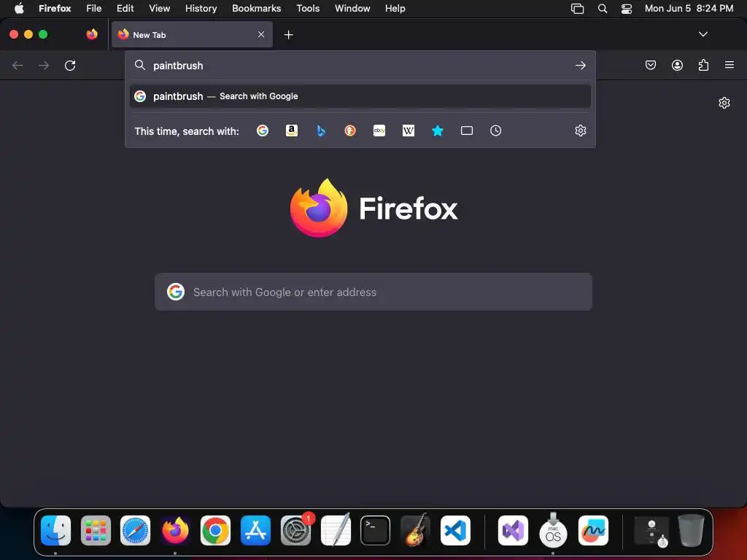This screenshot has width=747, height=560.
Task: Use Wikipedia for this search
Action: tap(409, 131)
